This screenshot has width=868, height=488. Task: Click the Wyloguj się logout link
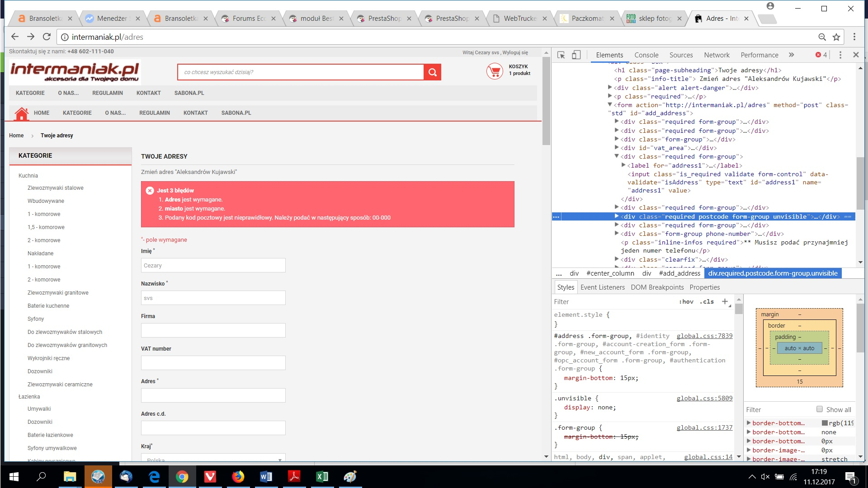[x=515, y=52]
